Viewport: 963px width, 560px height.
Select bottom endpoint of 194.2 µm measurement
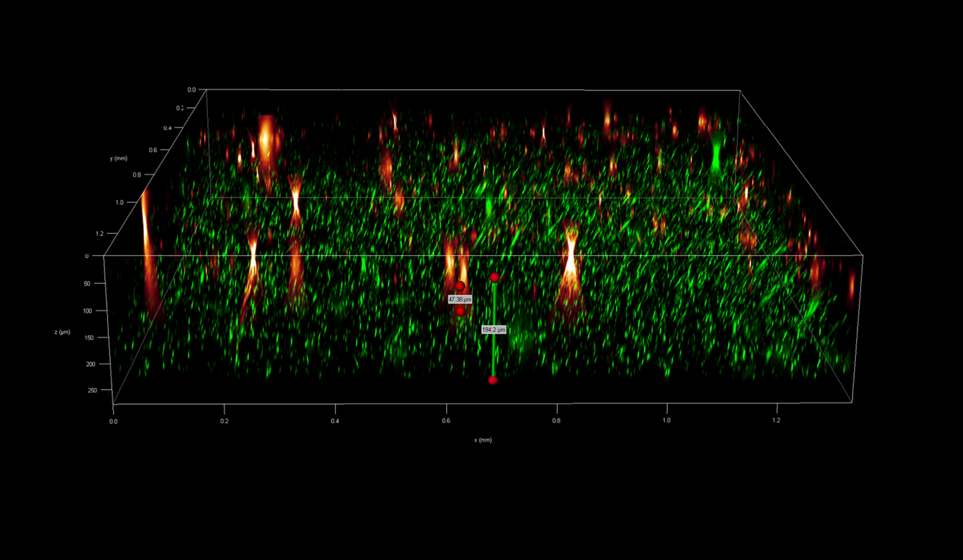pyautogui.click(x=493, y=380)
